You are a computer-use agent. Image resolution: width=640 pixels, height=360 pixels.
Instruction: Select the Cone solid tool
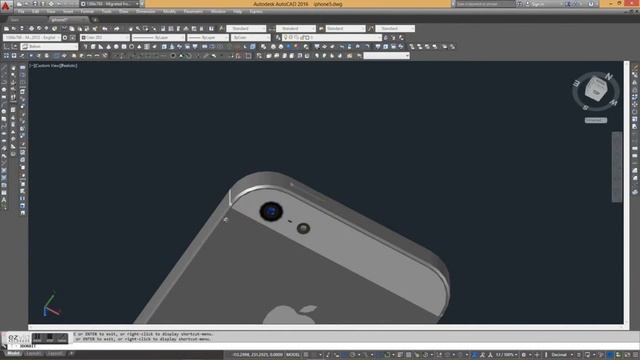click(109, 47)
